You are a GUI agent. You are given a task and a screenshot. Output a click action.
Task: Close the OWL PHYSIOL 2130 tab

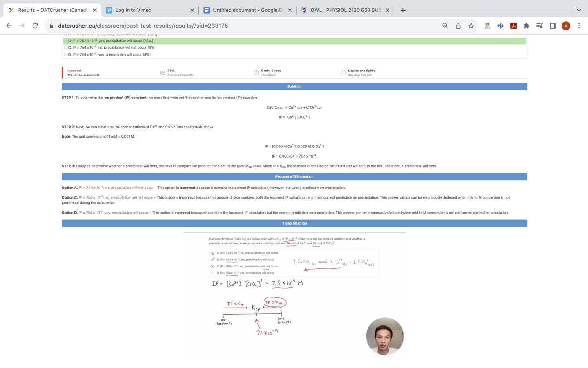(387, 10)
